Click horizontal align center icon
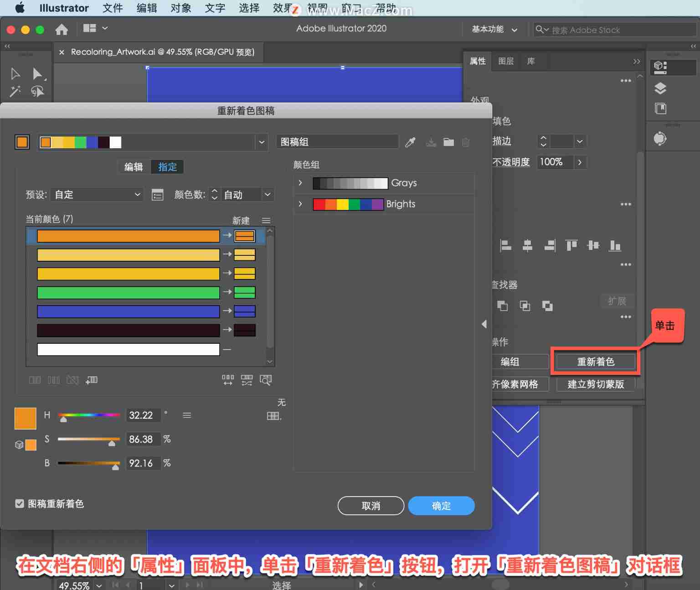Screen dimensions: 700x590 (x=527, y=246)
